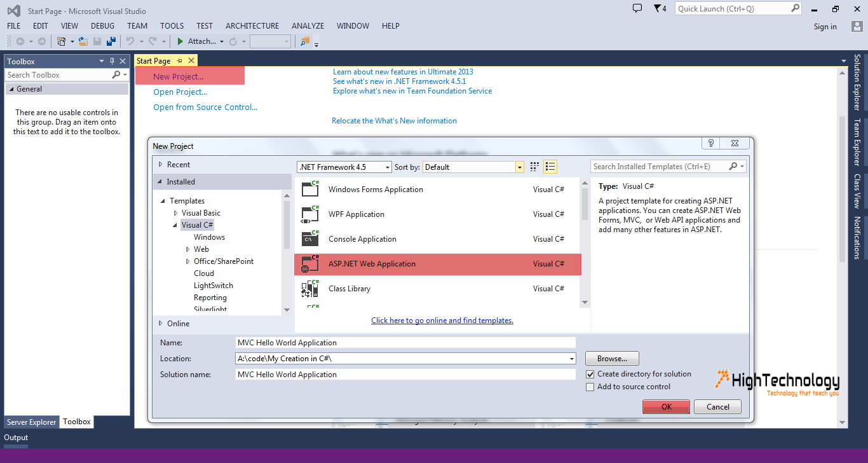Click the Redo toolbar icon
Viewport: 868px width, 463px height.
coord(153,41)
